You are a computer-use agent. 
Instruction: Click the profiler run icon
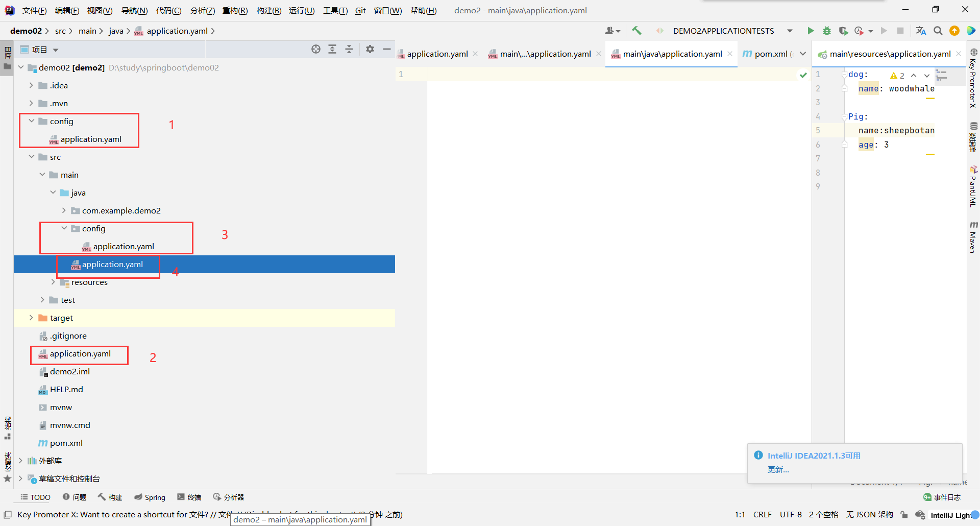860,31
